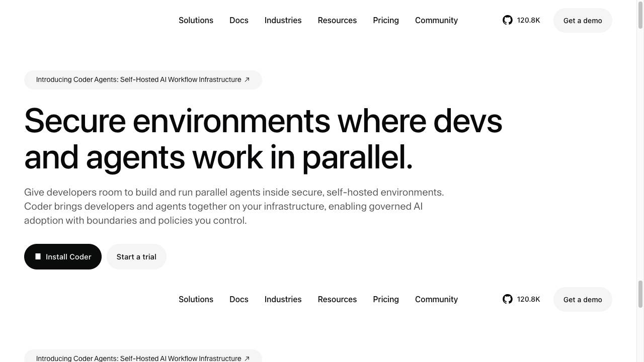Open Solutions in the second, lower navigation bar
Screen dimensions: 644x362
point(196,299)
